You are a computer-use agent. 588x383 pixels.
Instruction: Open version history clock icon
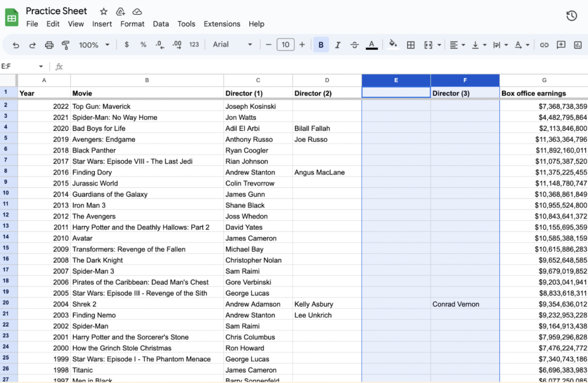pos(572,16)
